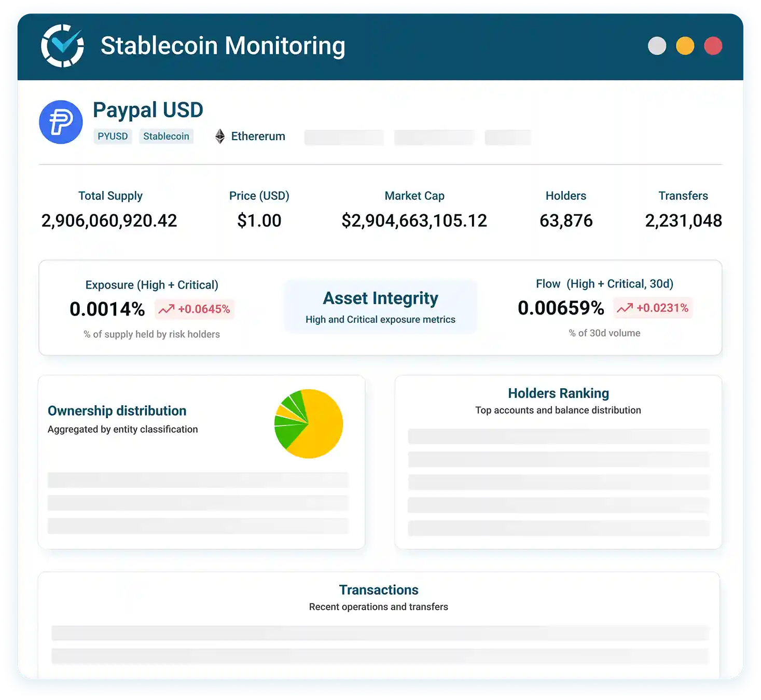Select the PYUSD tag

click(113, 136)
